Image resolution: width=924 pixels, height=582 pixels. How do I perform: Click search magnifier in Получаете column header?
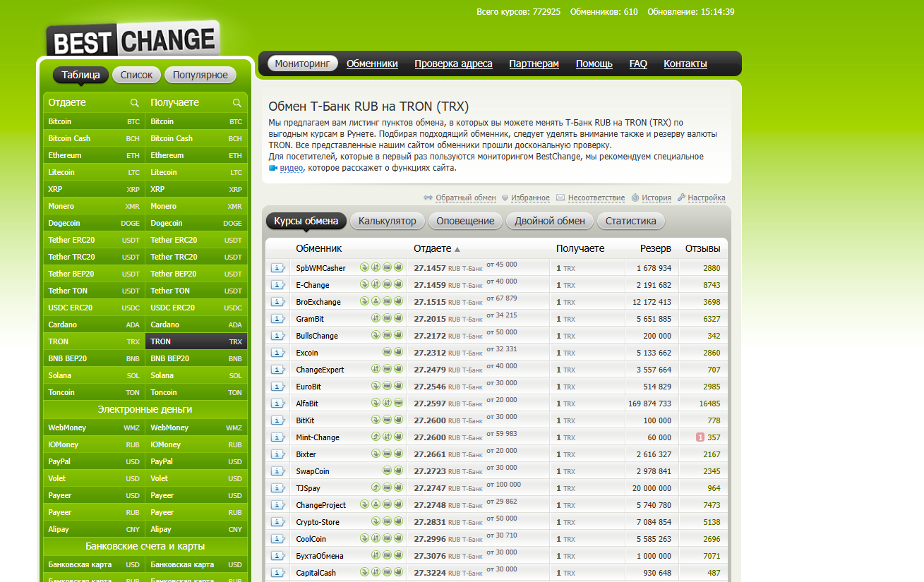[237, 103]
